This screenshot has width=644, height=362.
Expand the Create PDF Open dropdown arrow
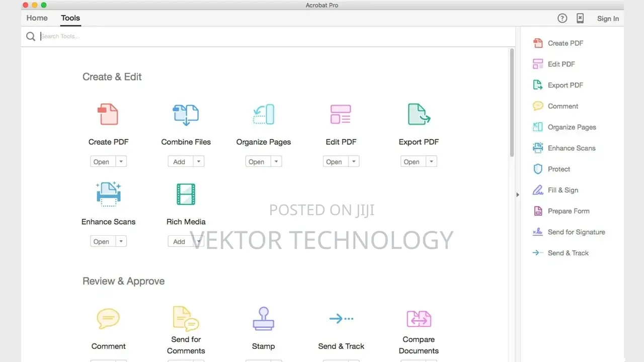(121, 161)
